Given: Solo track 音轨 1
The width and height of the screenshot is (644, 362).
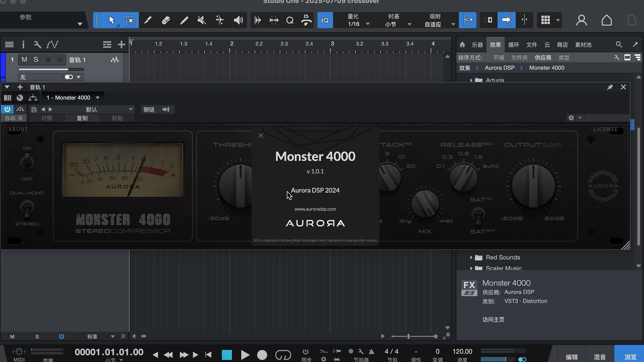Looking at the screenshot, I should (x=36, y=60).
